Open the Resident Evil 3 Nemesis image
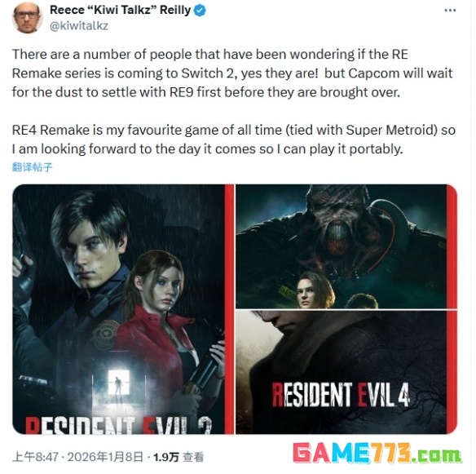The image size is (476, 474). (x=346, y=246)
